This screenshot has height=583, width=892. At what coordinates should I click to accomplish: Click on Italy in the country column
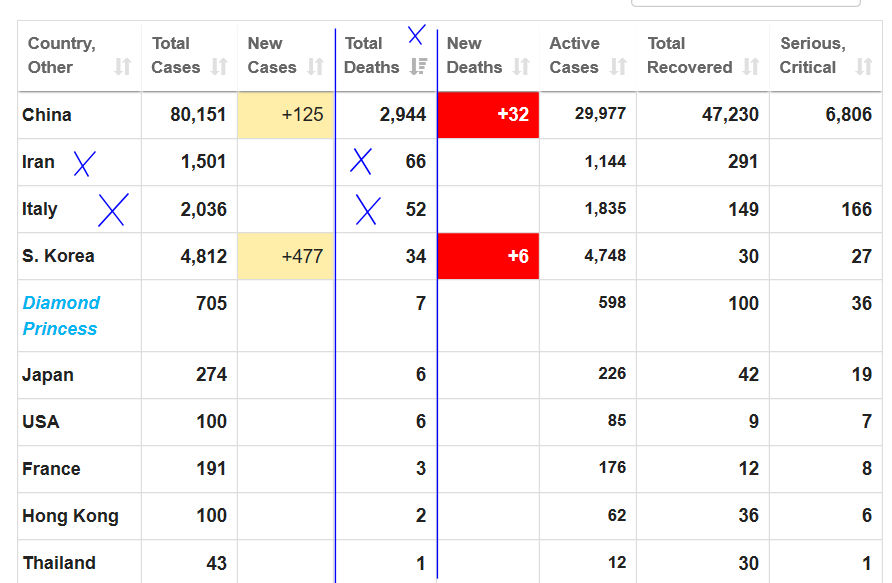pyautogui.click(x=40, y=209)
